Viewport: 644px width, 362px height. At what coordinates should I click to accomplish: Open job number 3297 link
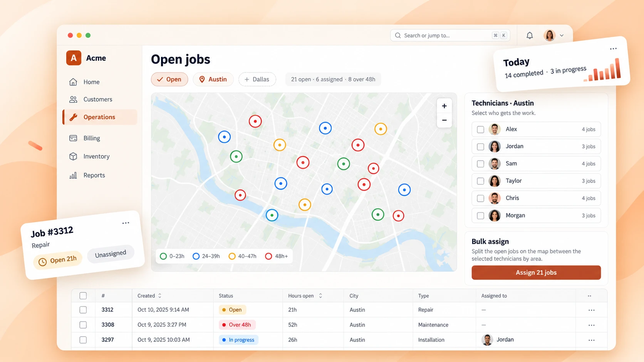[x=107, y=340]
